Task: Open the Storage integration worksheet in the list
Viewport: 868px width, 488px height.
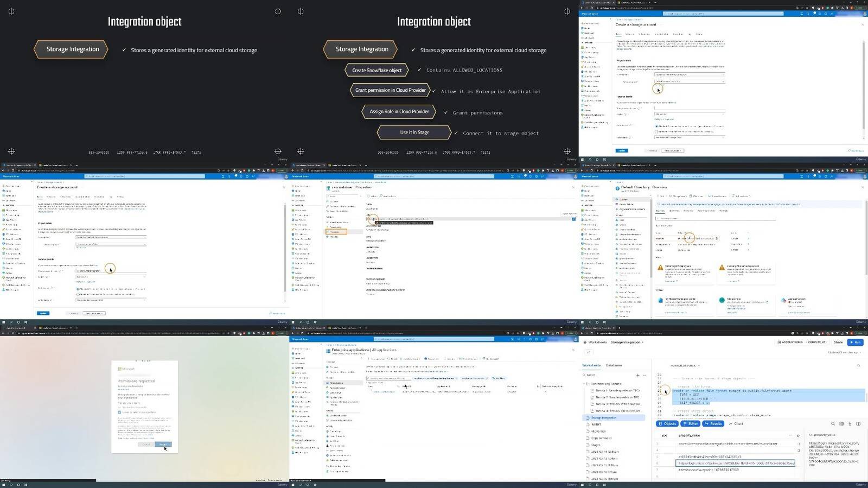Action: click(x=615, y=418)
